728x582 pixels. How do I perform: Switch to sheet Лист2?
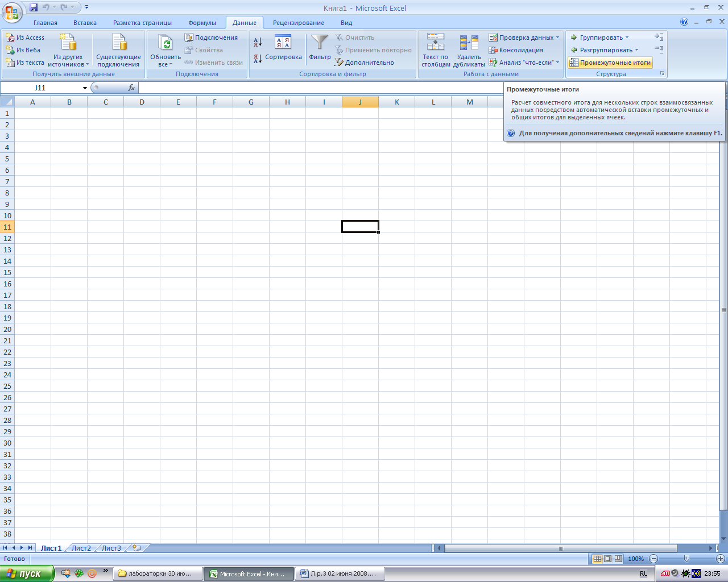tap(81, 548)
